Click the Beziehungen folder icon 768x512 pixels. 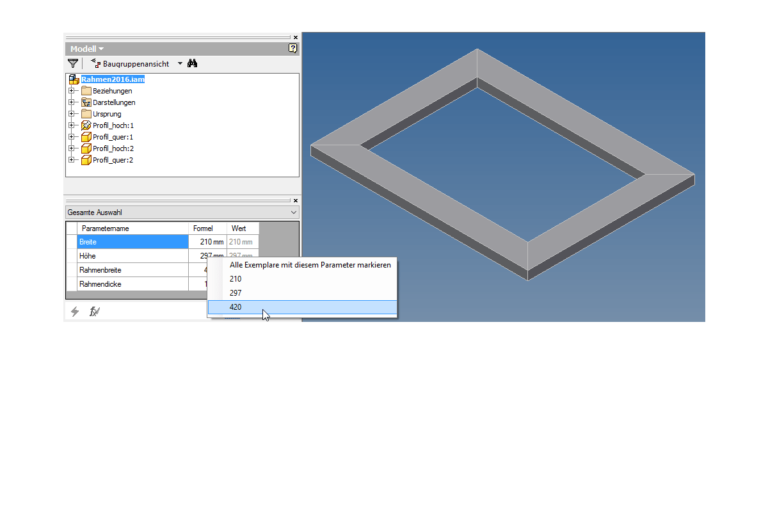(86, 91)
